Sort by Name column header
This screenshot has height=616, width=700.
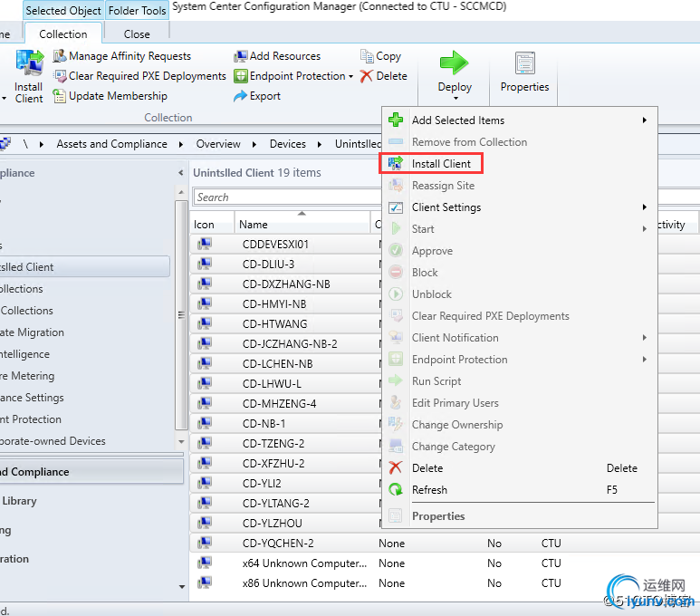[302, 225]
